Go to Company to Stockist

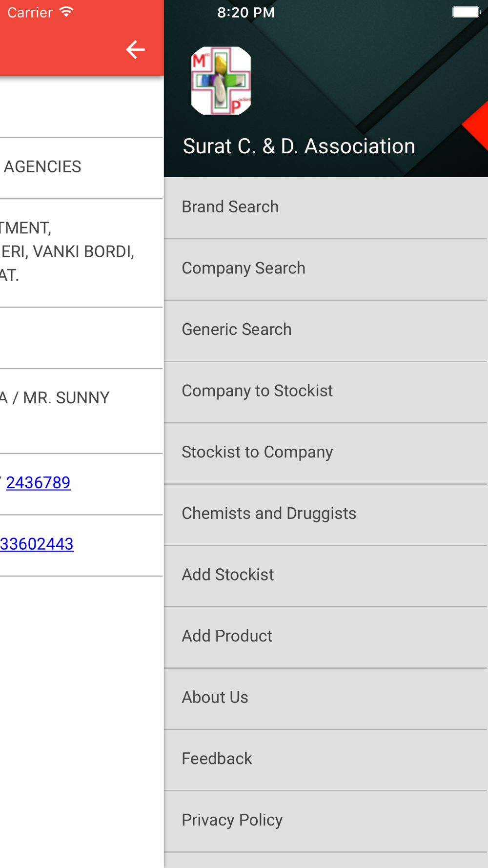pos(326,392)
